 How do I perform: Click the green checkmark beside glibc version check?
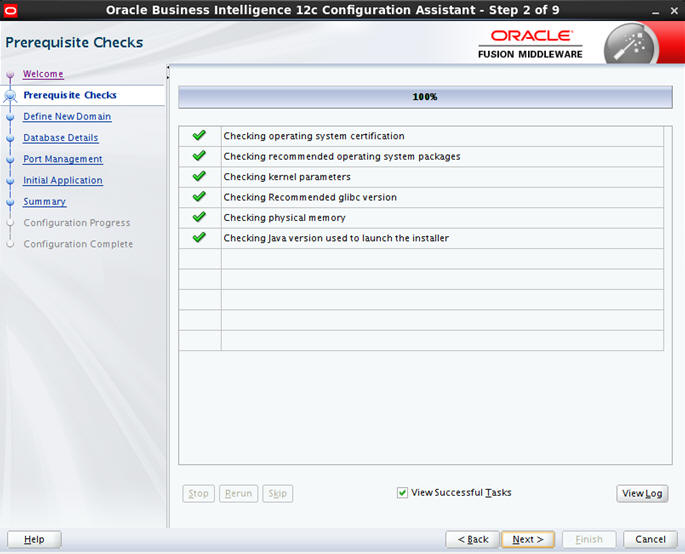(199, 197)
